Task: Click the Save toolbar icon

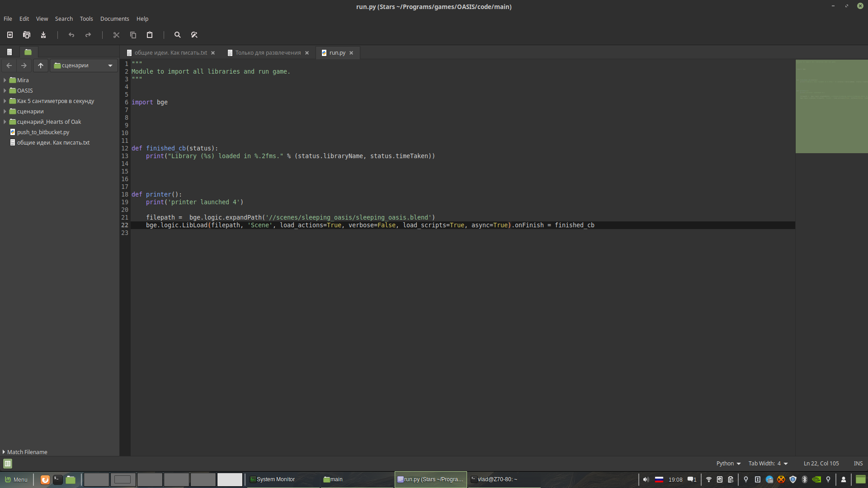Action: click(x=43, y=34)
